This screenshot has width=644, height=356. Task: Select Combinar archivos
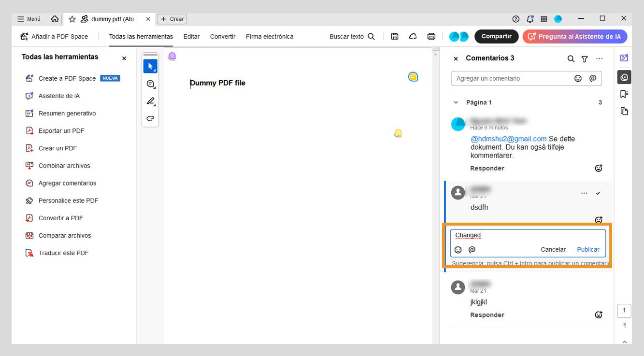pyautogui.click(x=57, y=165)
